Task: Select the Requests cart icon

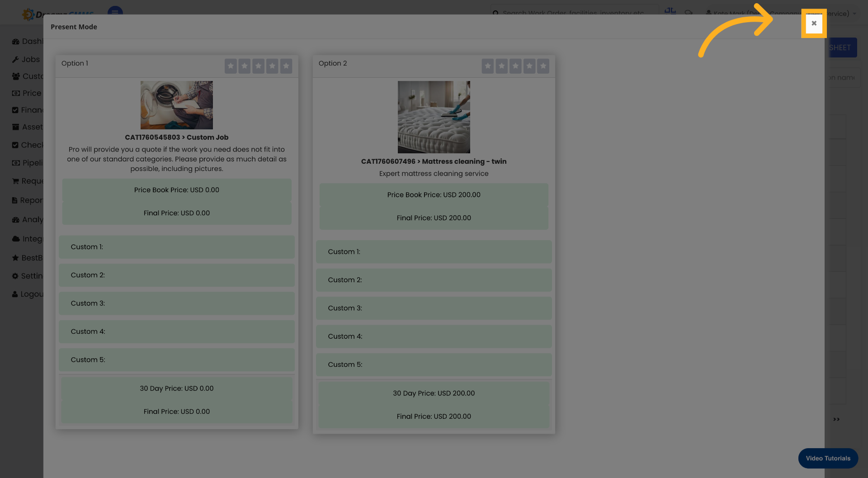Action: tap(16, 181)
